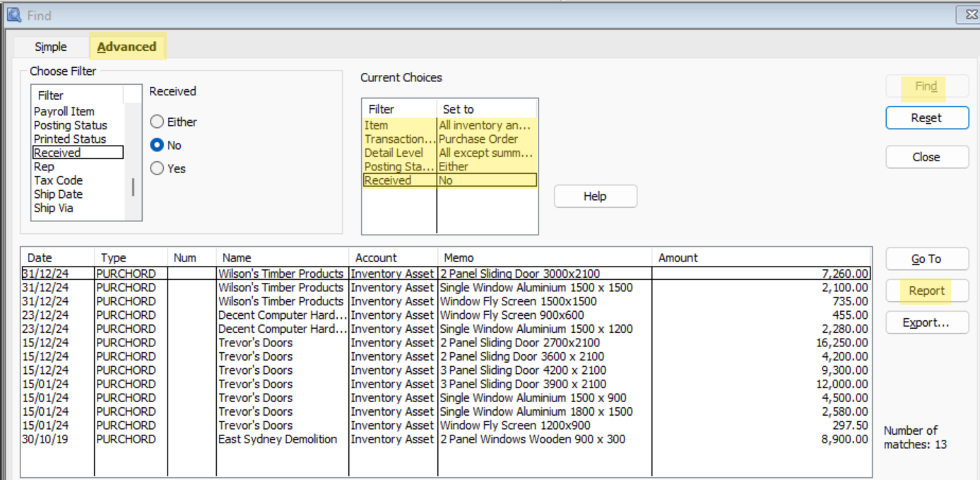Select Window Fly Screen 1200x900 row
The width and height of the screenshot is (980, 480).
(446, 426)
